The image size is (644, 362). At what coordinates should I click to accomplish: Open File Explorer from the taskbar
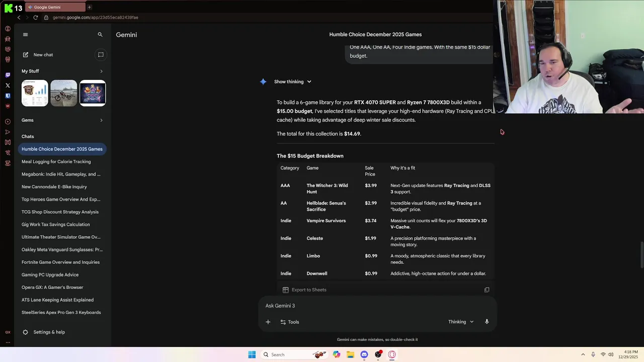point(350,354)
